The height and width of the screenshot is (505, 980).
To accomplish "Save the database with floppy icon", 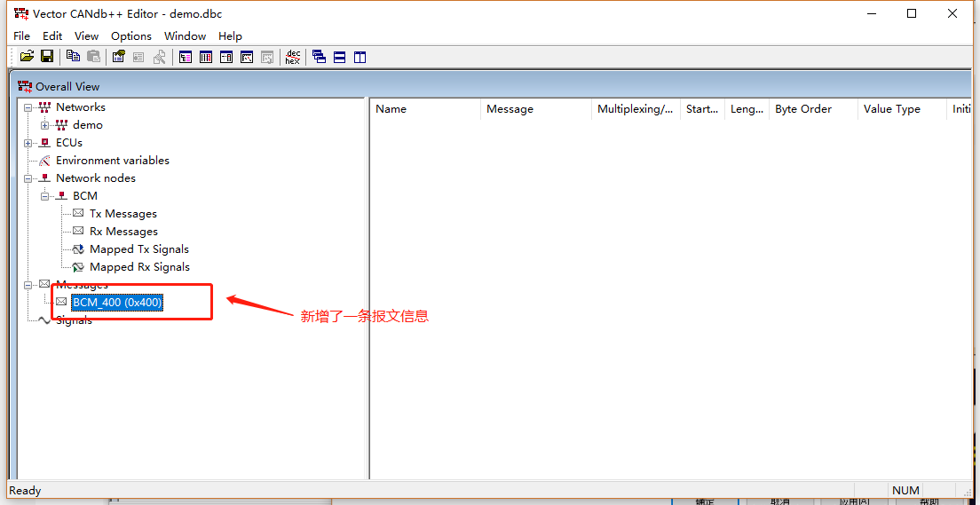I will 47,57.
